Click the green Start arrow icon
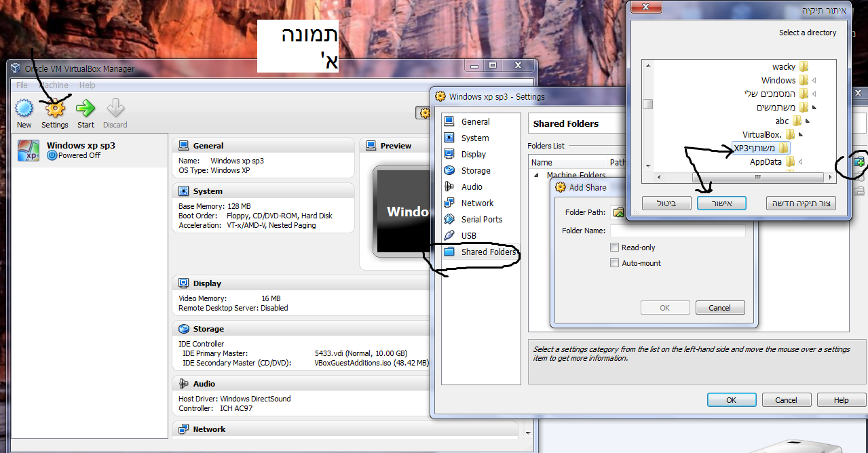 (x=86, y=109)
